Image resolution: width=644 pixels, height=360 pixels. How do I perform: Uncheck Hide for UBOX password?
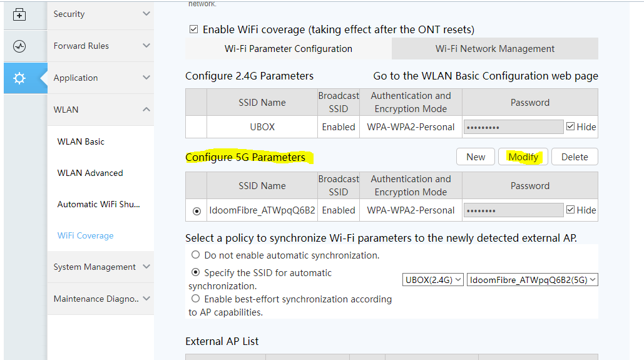570,126
